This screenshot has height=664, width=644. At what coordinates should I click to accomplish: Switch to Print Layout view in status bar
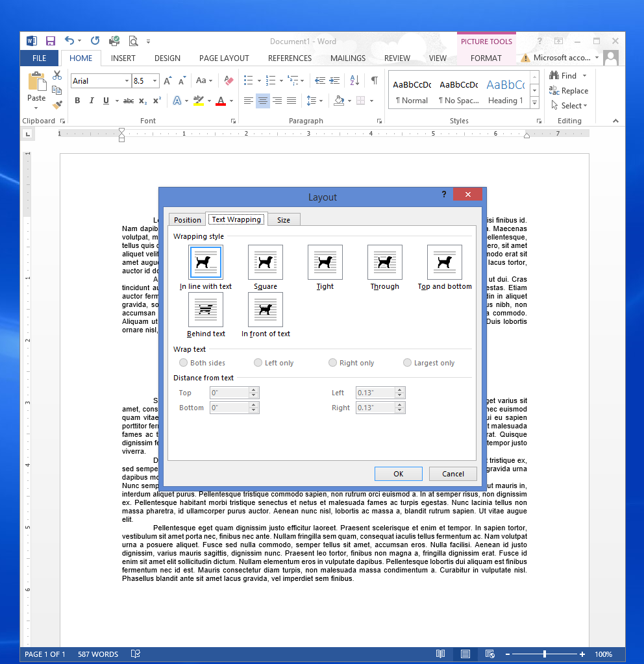click(465, 654)
